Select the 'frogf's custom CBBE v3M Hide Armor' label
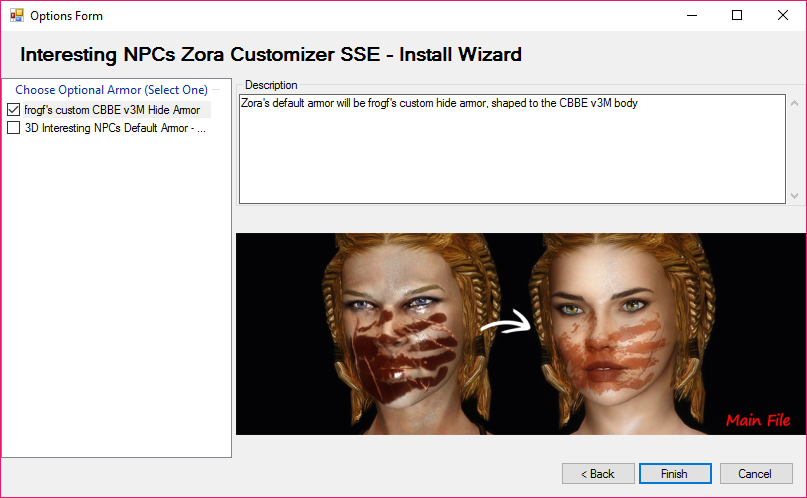 [112, 110]
